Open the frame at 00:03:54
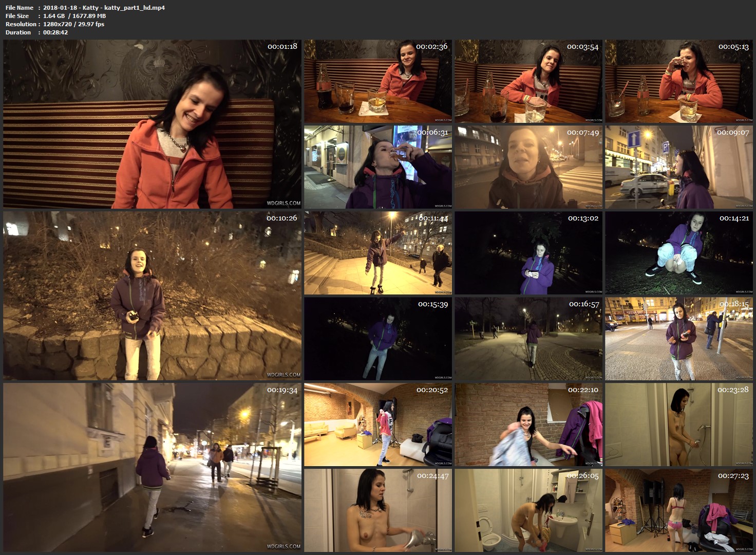Viewport: 756px width, 555px height. tap(528, 81)
